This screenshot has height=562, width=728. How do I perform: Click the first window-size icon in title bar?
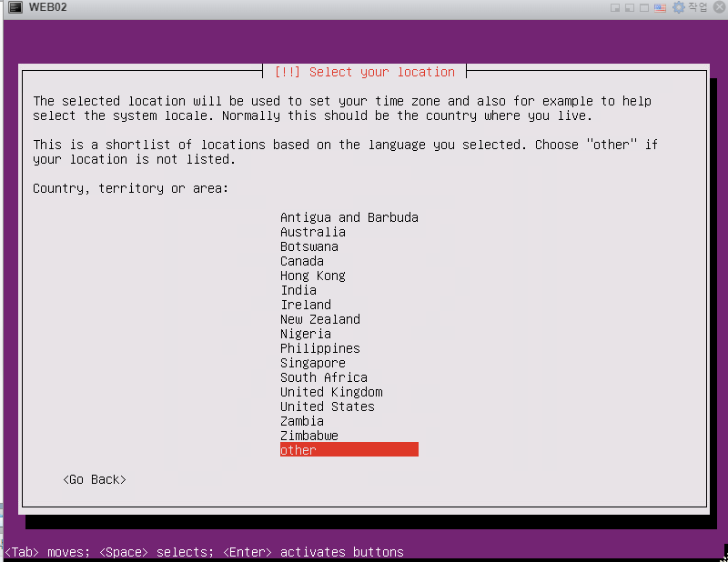click(615, 8)
